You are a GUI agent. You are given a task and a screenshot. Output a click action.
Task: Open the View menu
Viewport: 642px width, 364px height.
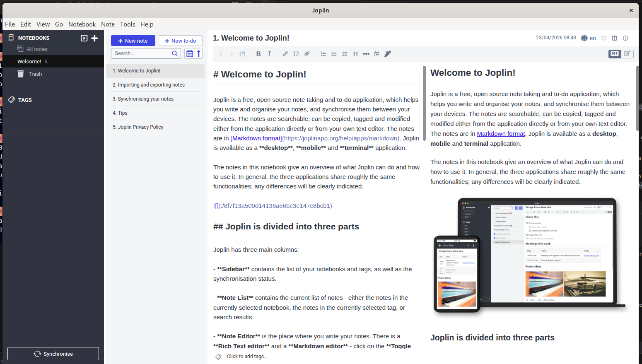pos(43,24)
